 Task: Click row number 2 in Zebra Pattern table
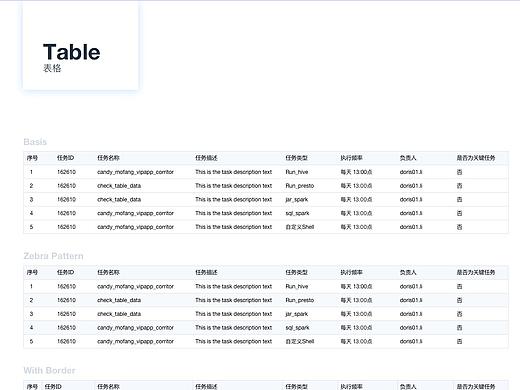pos(31,300)
